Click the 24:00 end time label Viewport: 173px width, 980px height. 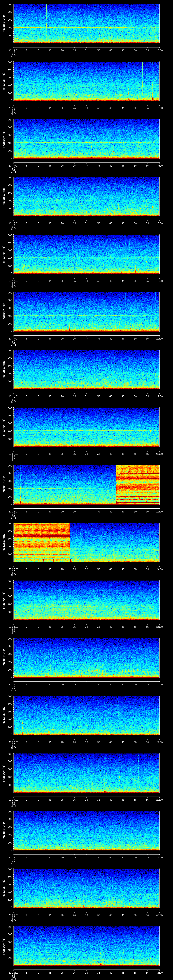point(159,569)
